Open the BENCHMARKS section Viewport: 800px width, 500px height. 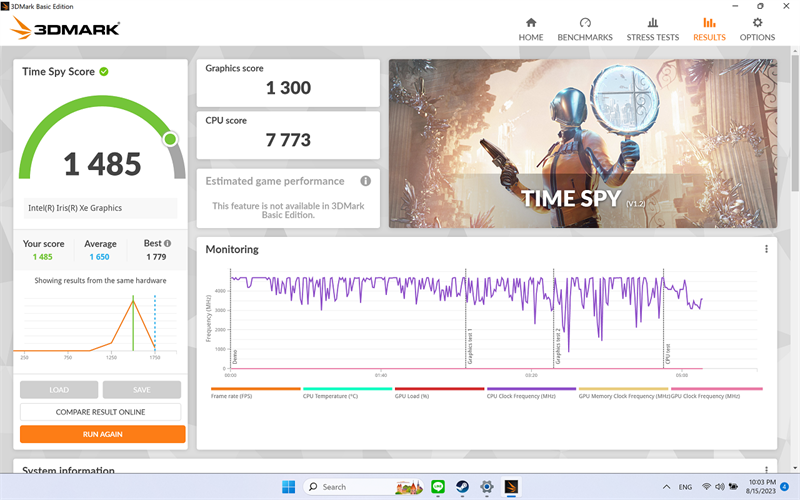[x=585, y=29]
